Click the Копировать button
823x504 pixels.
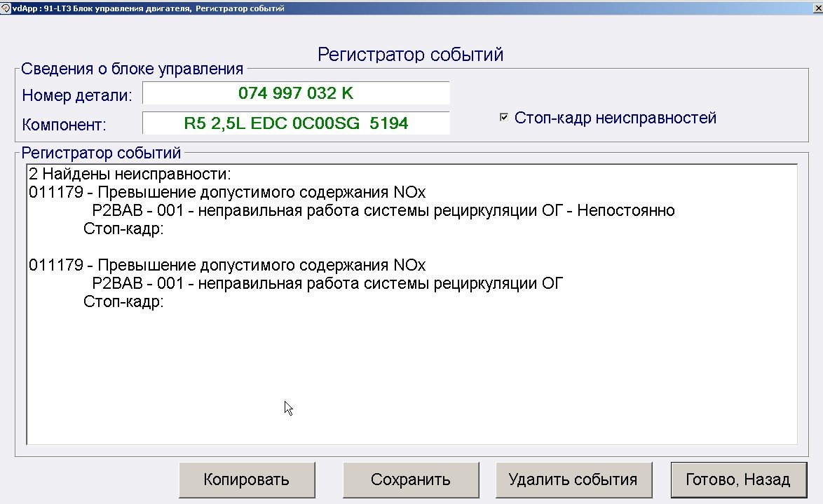(x=247, y=480)
